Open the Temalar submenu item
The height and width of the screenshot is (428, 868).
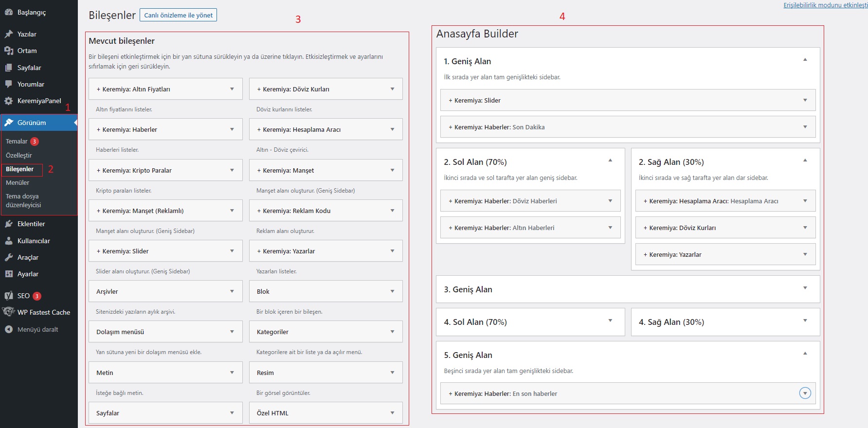point(17,141)
